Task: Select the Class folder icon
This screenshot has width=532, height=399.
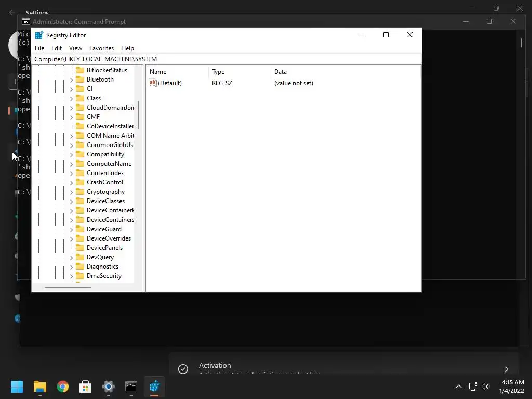Action: click(x=79, y=98)
